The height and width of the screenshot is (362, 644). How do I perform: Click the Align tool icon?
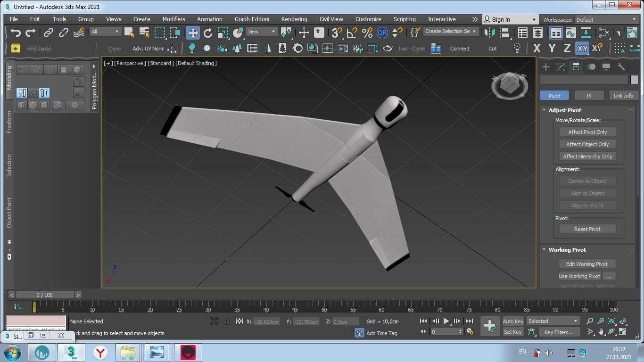505,33
